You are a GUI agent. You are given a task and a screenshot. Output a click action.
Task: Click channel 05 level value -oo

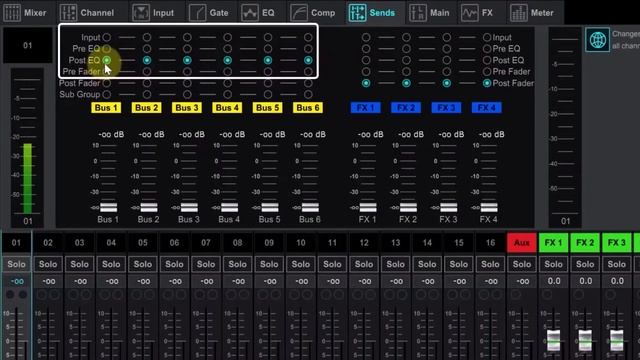143,281
